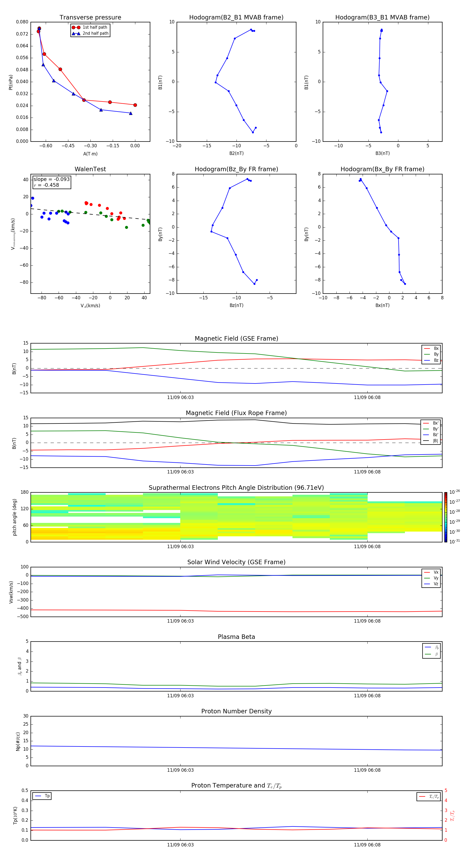Click 'Bz' legend entry in GSE plot

coord(431,360)
